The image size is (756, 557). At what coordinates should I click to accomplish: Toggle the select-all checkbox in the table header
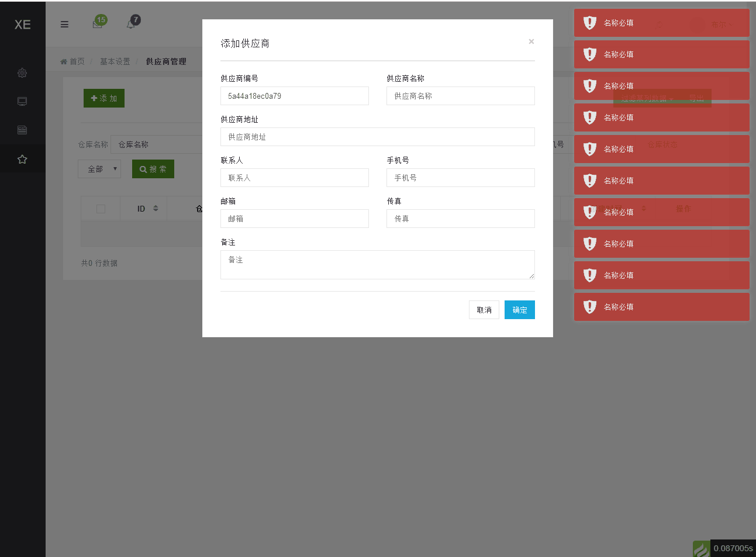click(101, 208)
